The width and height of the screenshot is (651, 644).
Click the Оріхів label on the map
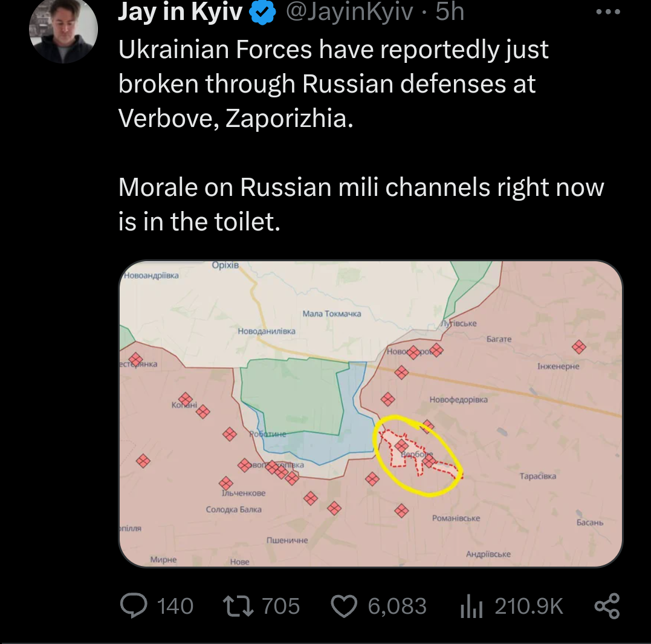point(225,265)
